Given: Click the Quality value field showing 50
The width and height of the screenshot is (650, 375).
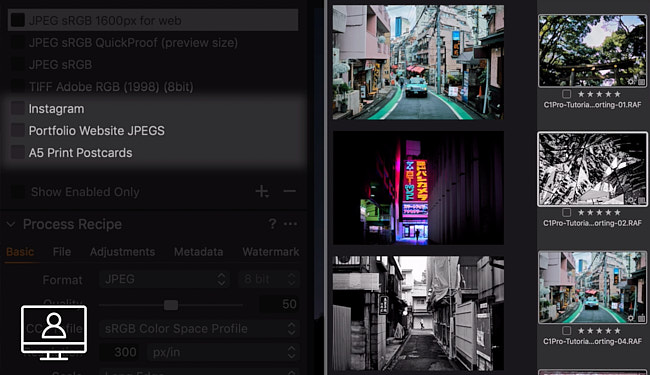Looking at the screenshot, I should [x=279, y=304].
